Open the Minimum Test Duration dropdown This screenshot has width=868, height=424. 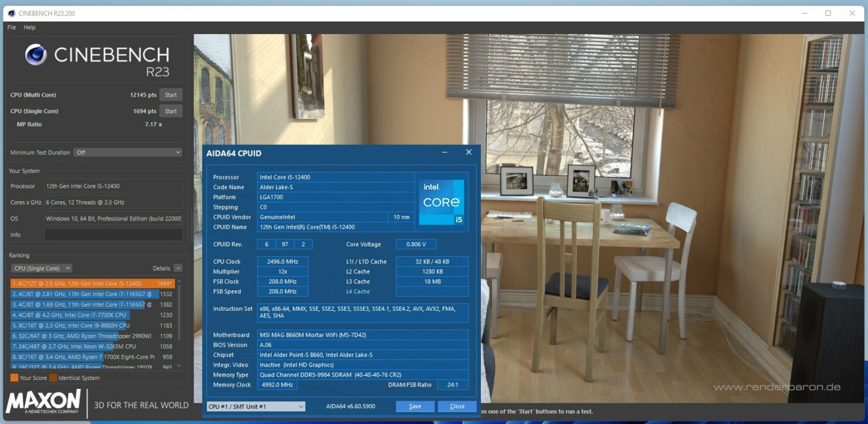click(x=128, y=152)
